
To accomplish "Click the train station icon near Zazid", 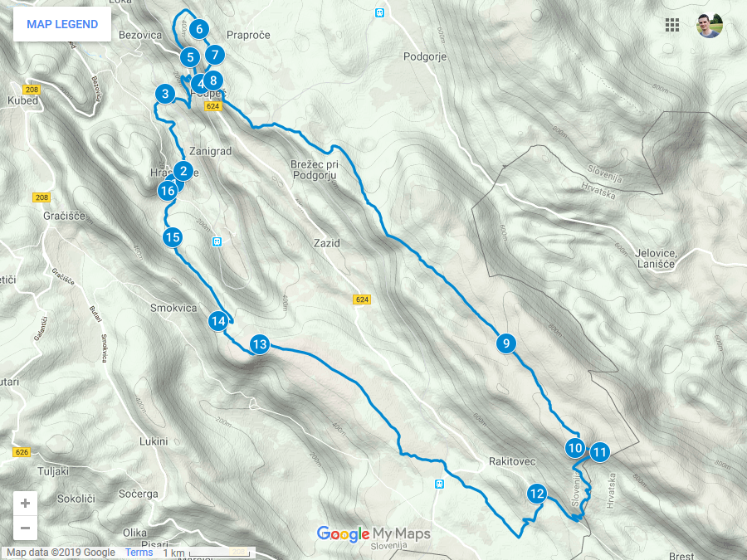I will point(217,242).
